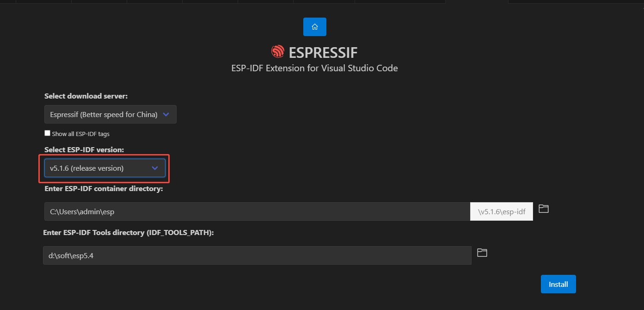Browse folder for ESP-IDF container directory

click(x=544, y=209)
